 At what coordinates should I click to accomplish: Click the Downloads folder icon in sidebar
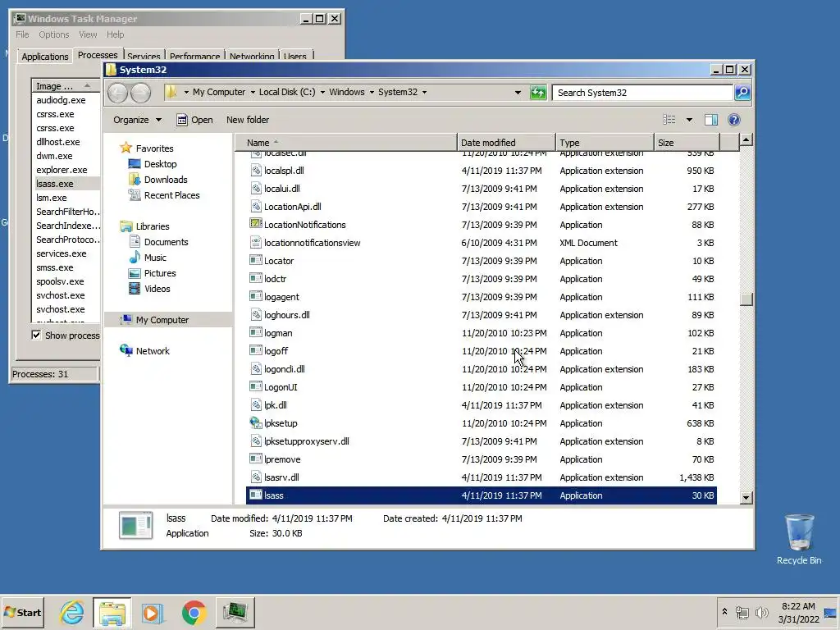coord(135,180)
